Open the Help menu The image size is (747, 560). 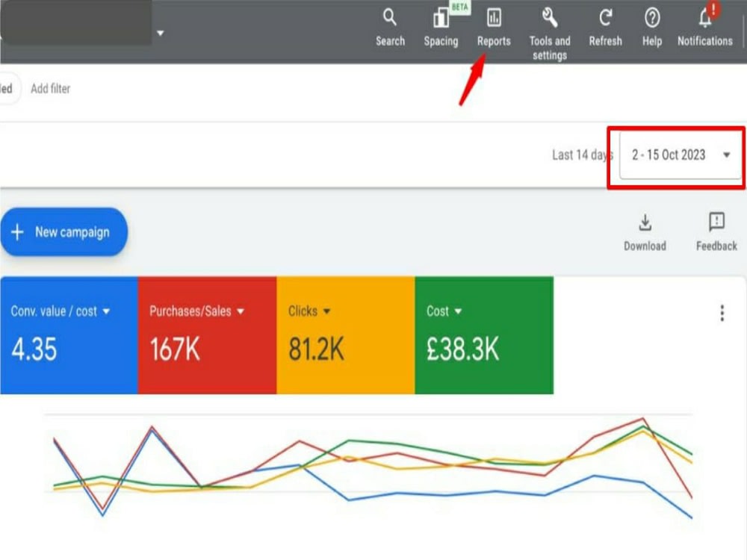pyautogui.click(x=651, y=28)
